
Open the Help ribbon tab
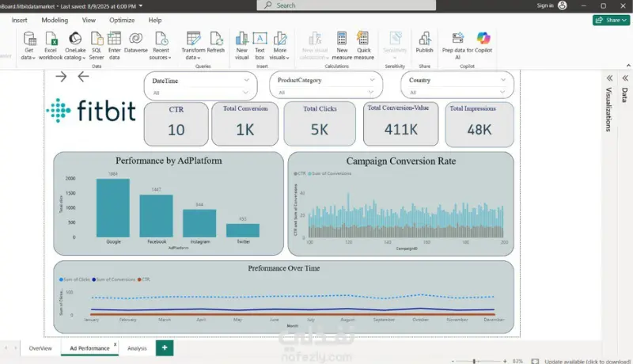click(x=155, y=20)
